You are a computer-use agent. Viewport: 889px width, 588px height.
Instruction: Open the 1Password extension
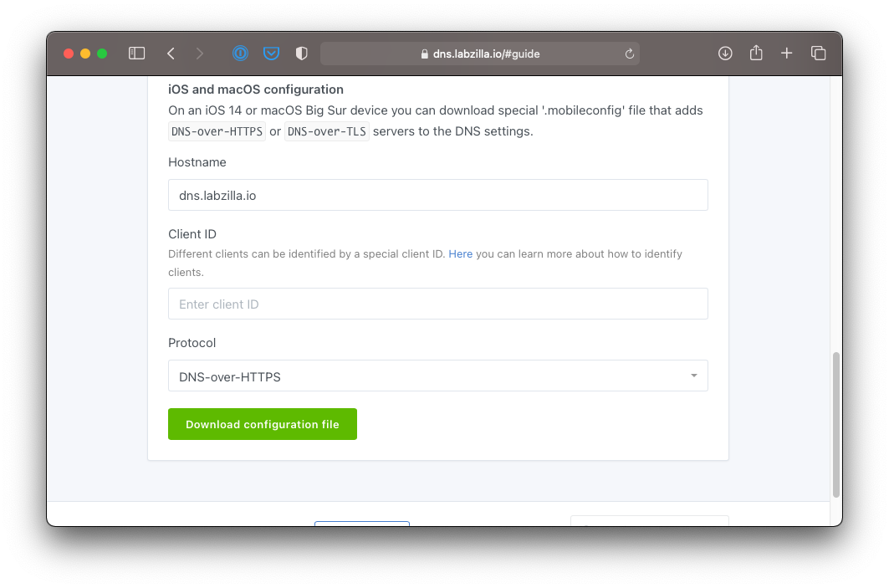pyautogui.click(x=240, y=54)
